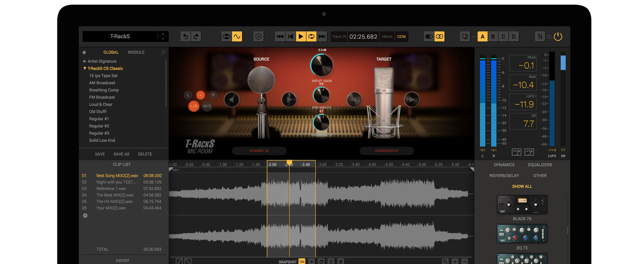
Task: Switch to comparison slot B
Action: tap(493, 37)
